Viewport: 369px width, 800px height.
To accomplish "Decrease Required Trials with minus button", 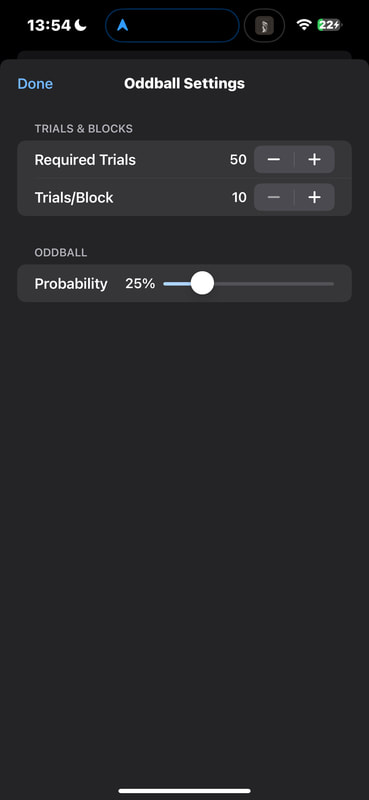I will [274, 160].
